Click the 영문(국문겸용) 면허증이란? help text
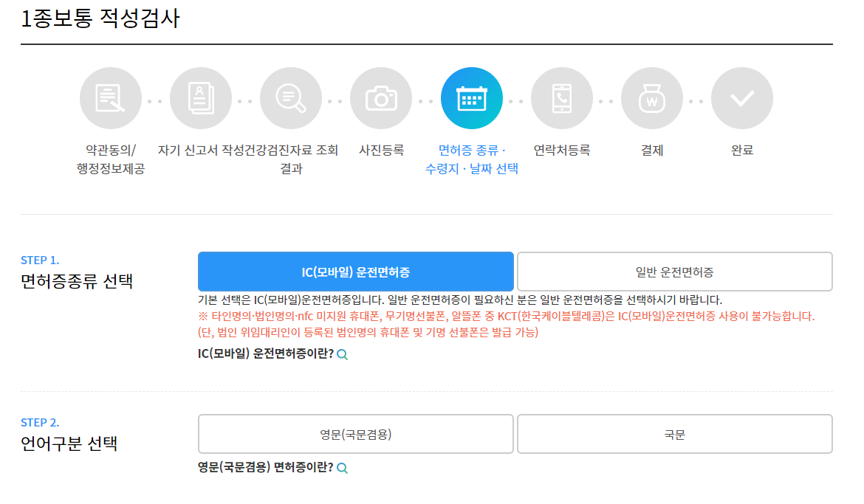 [x=266, y=468]
